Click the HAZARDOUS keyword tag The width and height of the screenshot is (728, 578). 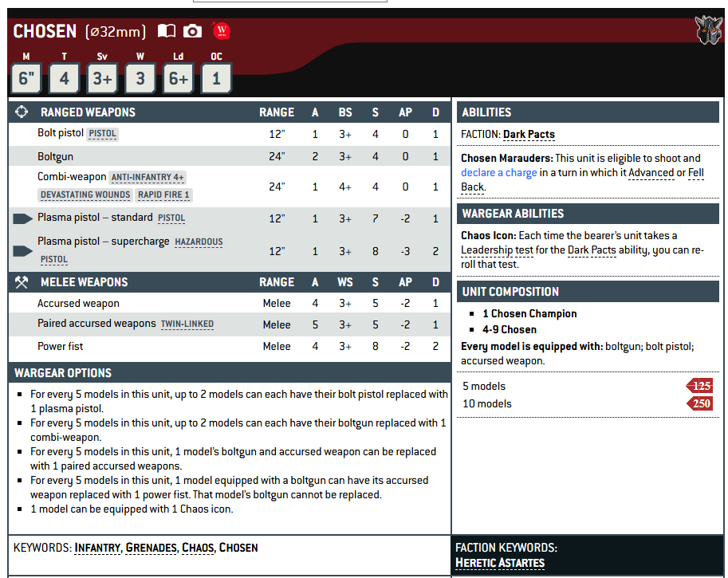[199, 242]
